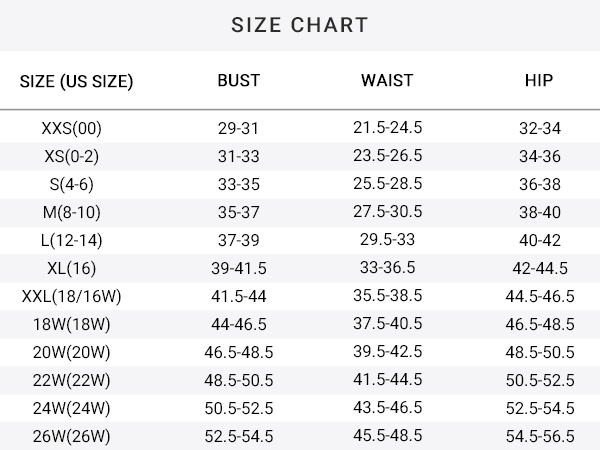The image size is (600, 450).
Task: Choose the S(4-6) size label
Action: pyautogui.click(x=72, y=184)
